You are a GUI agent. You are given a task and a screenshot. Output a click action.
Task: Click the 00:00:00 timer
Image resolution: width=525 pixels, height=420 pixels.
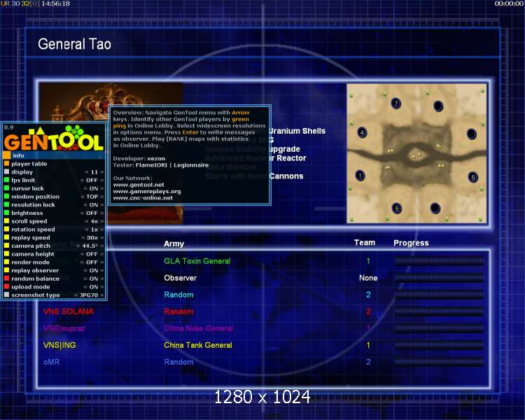tap(509, 3)
